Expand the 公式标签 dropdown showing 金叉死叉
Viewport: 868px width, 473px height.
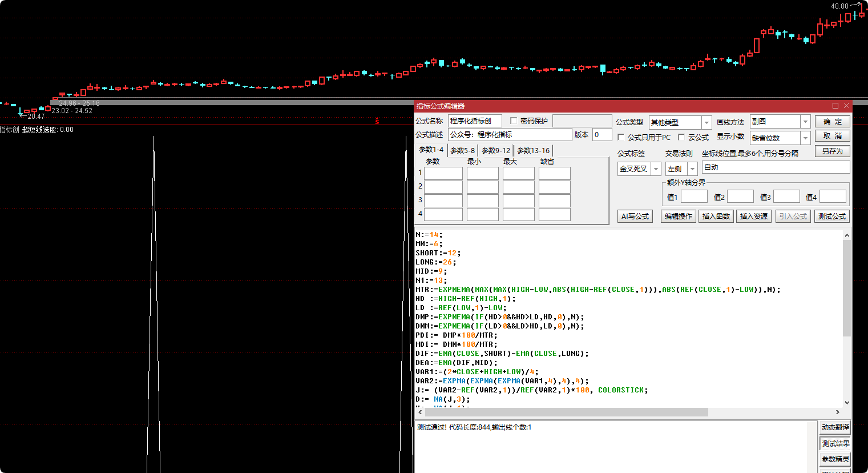(x=656, y=169)
